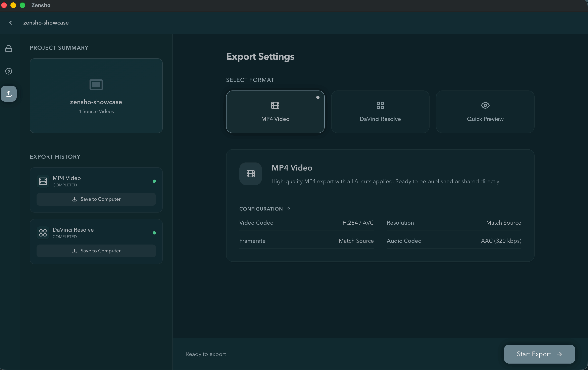588x370 pixels.
Task: Click the H.264 / AVC codec value
Action: coord(358,223)
